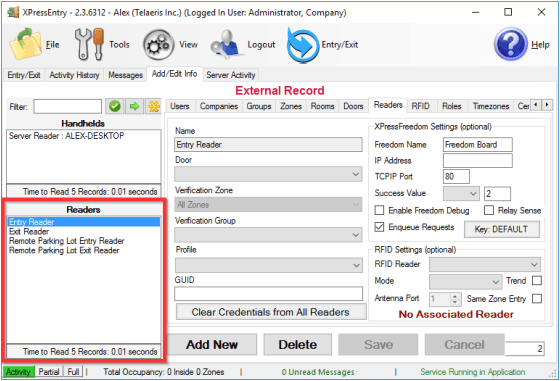
Task: Open the Zones tab
Action: [291, 106]
